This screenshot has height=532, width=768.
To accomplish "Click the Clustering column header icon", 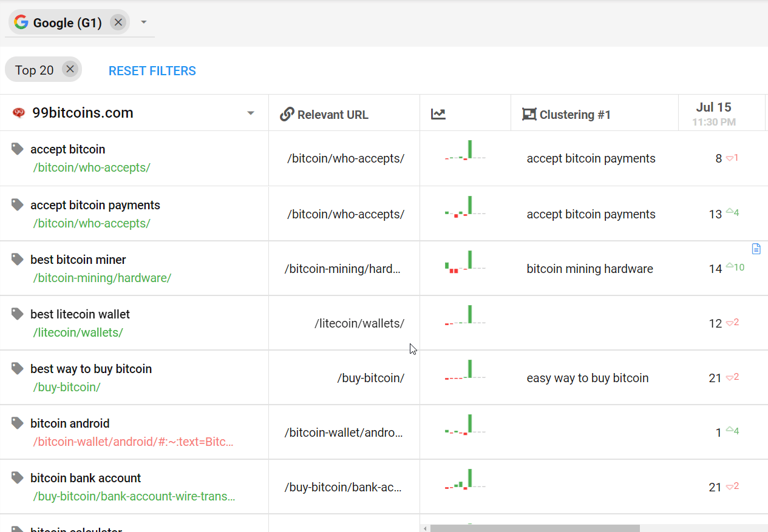I will click(529, 115).
